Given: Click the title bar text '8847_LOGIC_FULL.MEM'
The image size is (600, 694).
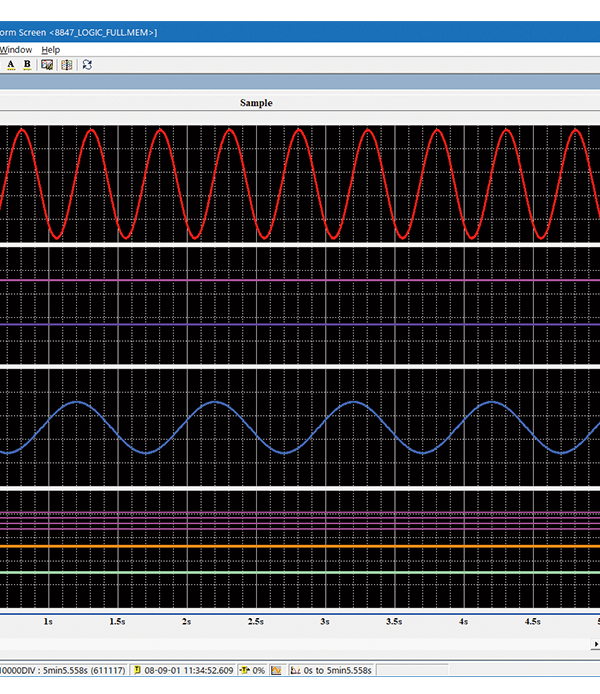Looking at the screenshot, I should tap(103, 32).
